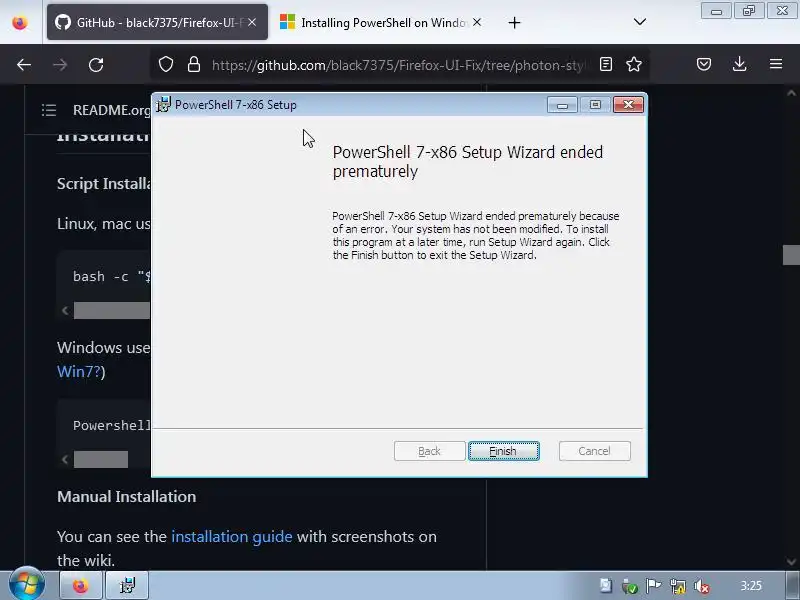Open the Firefox hamburger application menu
Screen dimensions: 800x600
tap(776, 64)
